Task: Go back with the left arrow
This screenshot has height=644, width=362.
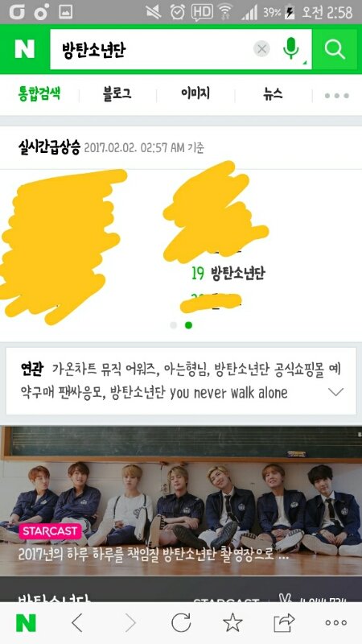Action: 77,623
